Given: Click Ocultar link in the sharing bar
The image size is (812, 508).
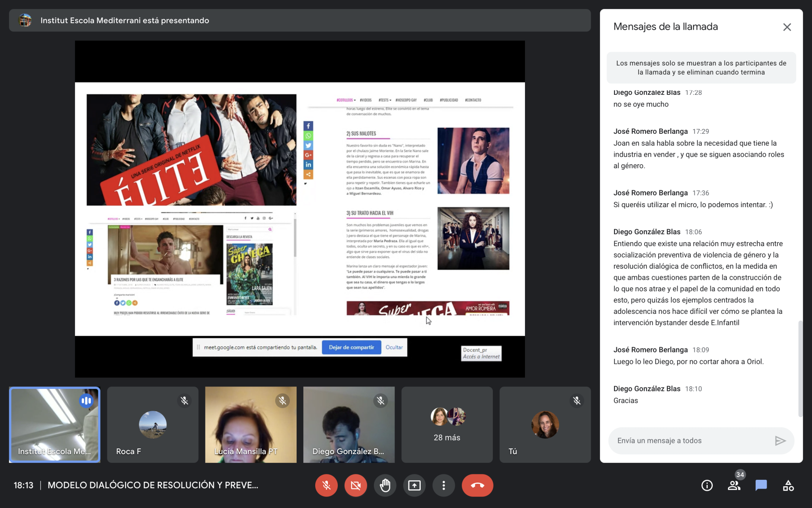Looking at the screenshot, I should [394, 347].
